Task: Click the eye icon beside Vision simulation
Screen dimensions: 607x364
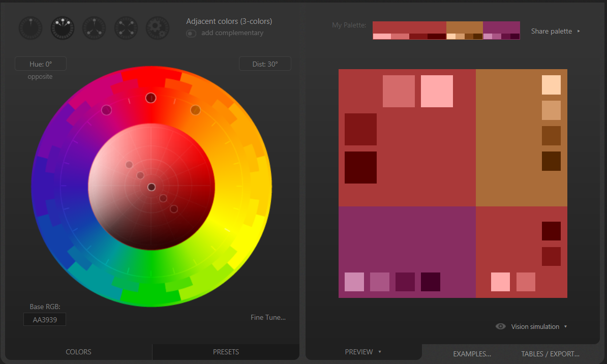Action: [501, 326]
